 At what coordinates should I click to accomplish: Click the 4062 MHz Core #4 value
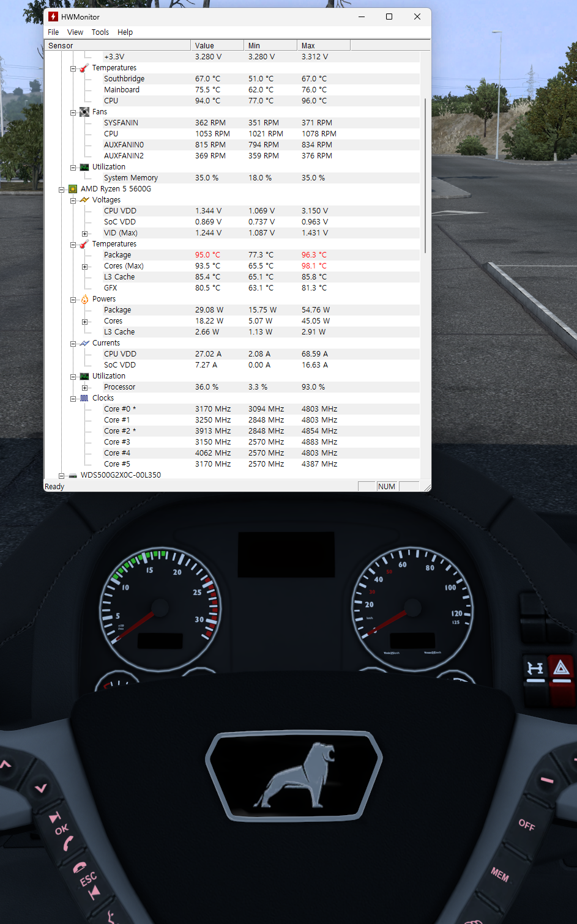tap(213, 453)
